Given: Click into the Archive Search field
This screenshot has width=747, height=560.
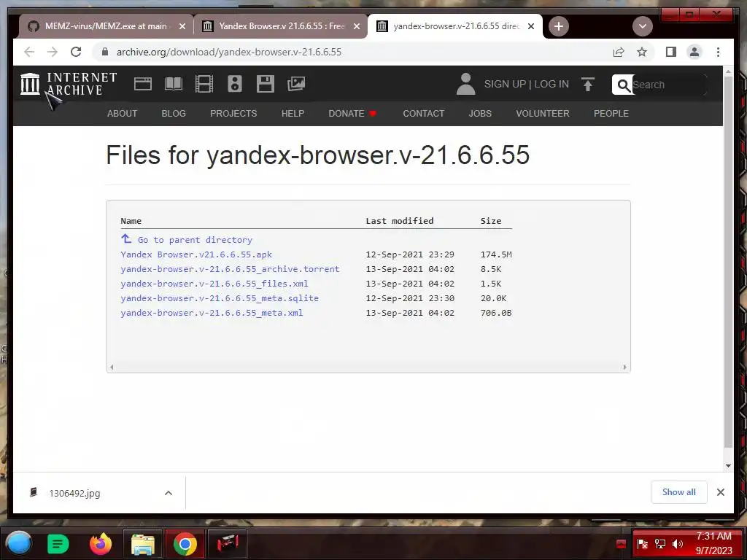Looking at the screenshot, I should click(x=670, y=85).
